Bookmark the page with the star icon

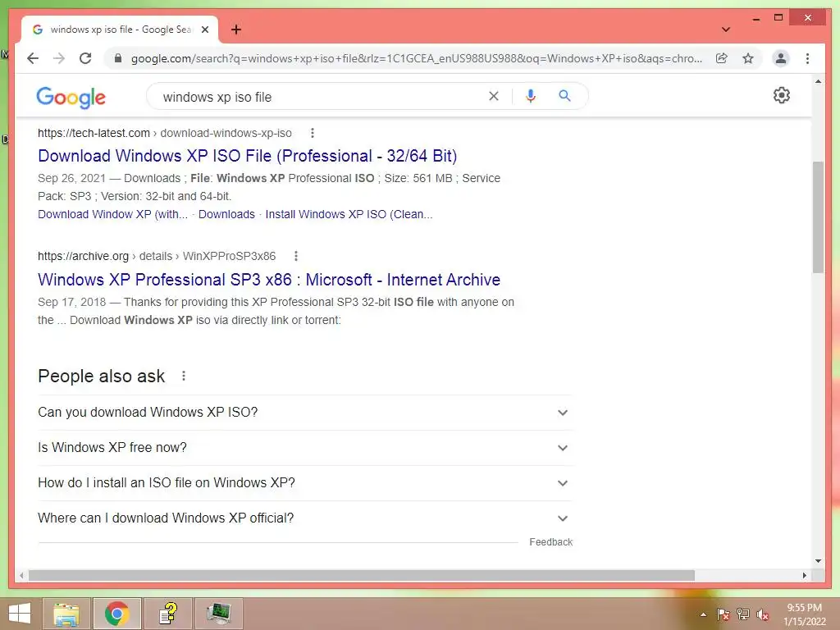click(x=748, y=58)
